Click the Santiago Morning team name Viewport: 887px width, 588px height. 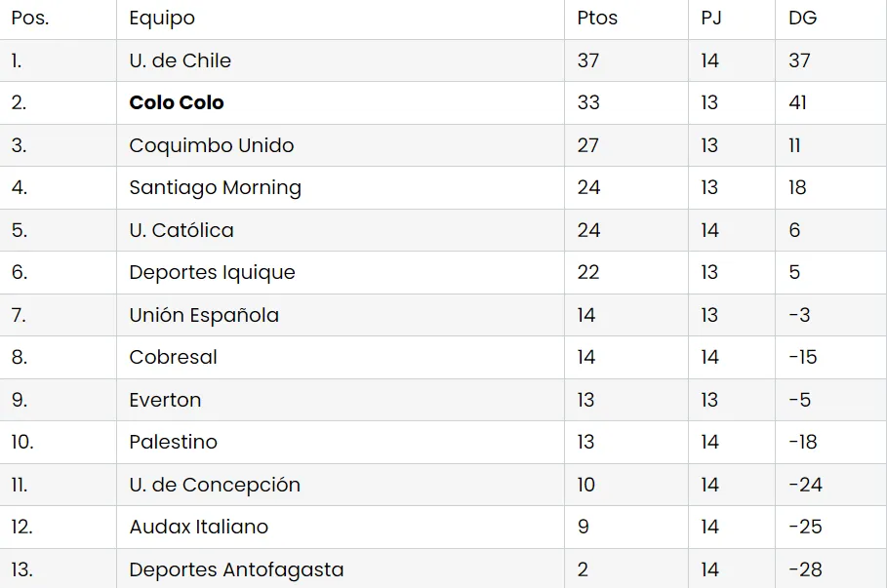click(215, 187)
